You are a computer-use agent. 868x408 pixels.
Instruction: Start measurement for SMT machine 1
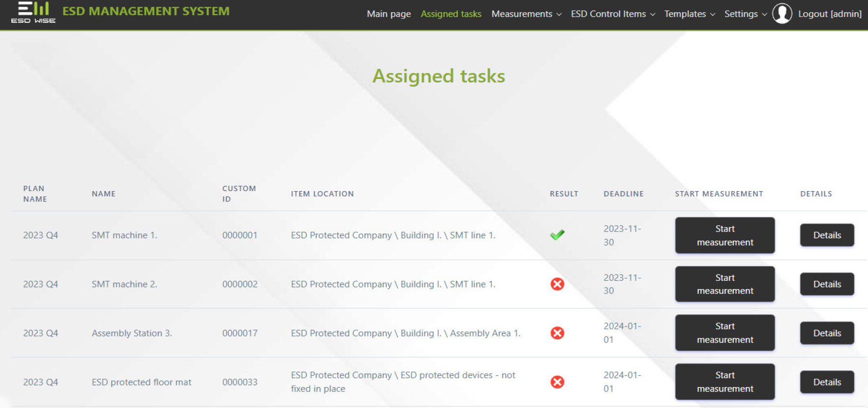[x=725, y=235]
